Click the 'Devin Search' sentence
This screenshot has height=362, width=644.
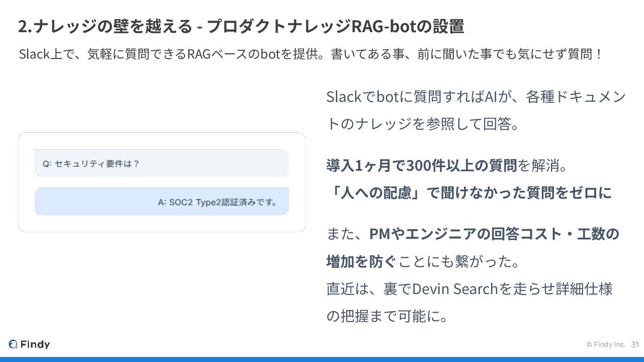click(469, 289)
